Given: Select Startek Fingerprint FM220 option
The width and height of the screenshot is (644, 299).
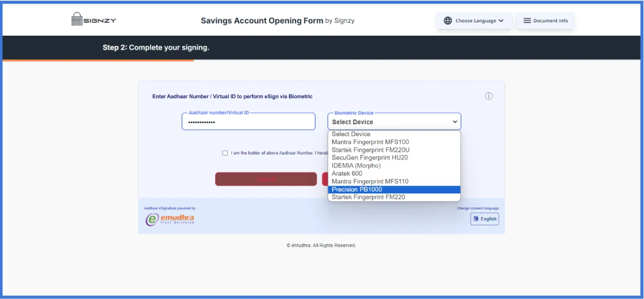Looking at the screenshot, I should click(394, 197).
